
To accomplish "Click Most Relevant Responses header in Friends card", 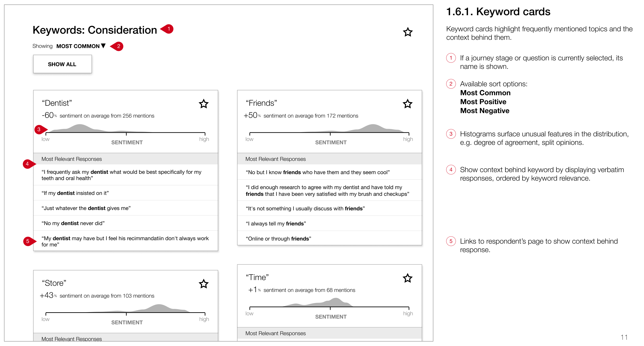I will pos(330,159).
